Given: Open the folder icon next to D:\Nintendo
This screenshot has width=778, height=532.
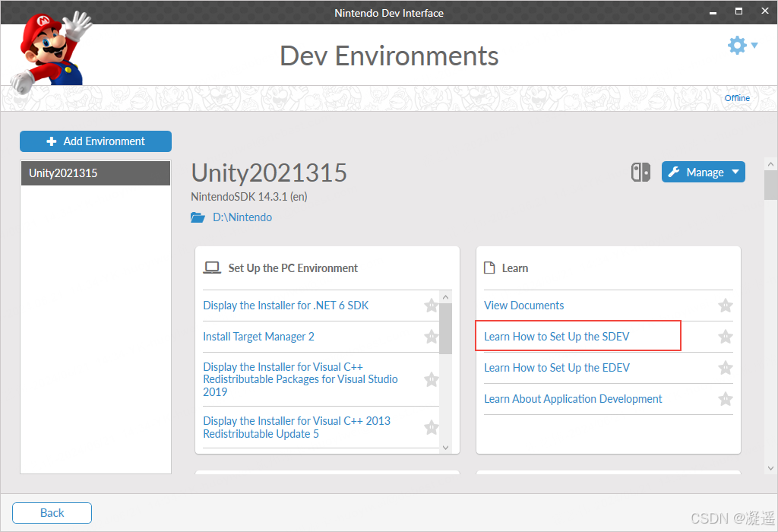Looking at the screenshot, I should tap(198, 217).
